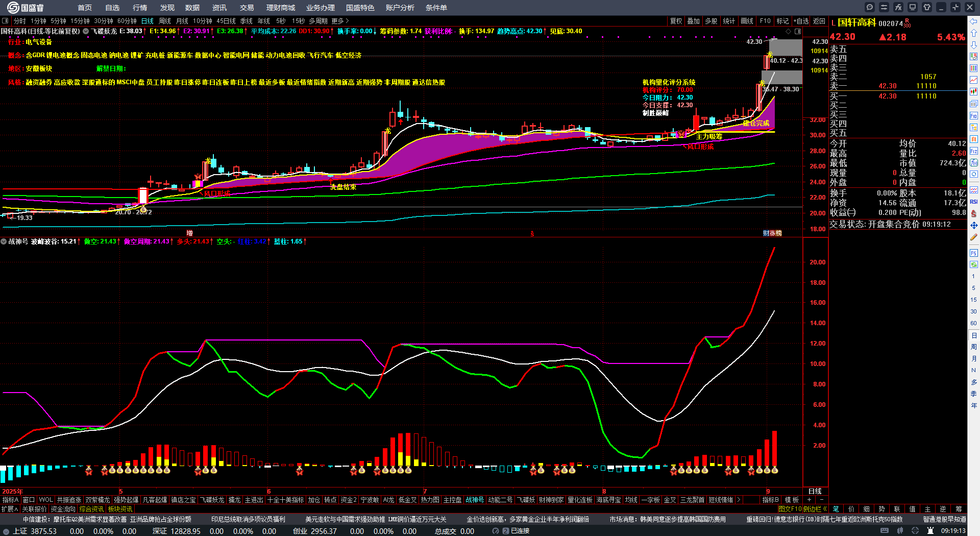Image resolution: width=980 pixels, height=536 pixels.
Task: Open the 综合资讯 news tab
Action: [x=91, y=509]
